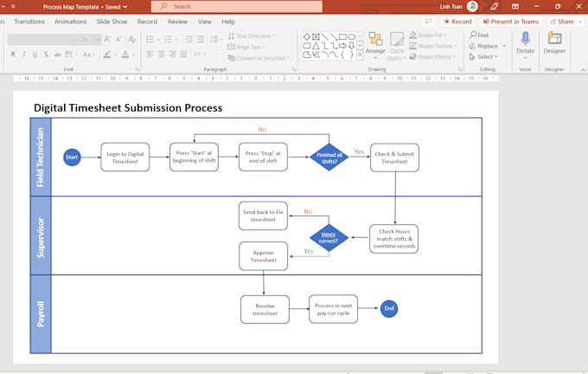Open the Slide Show tab
Viewport: 588px width, 374px height.
point(112,22)
